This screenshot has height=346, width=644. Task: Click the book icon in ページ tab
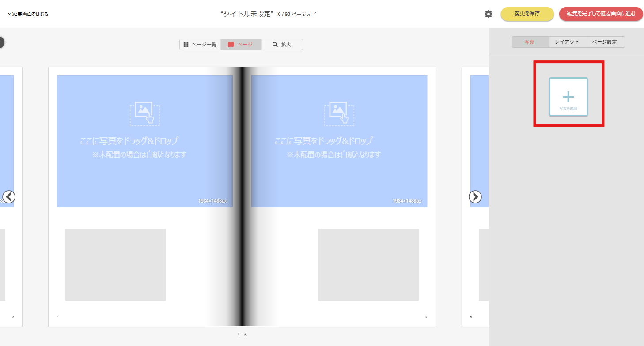coord(231,45)
